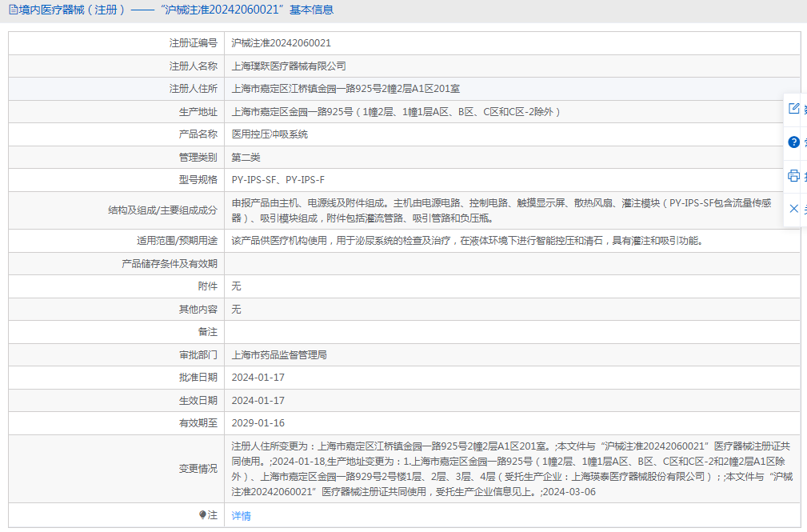The width and height of the screenshot is (807, 532).
Task: Select the 结构及组成/主要组成成分 label
Action: tap(162, 210)
